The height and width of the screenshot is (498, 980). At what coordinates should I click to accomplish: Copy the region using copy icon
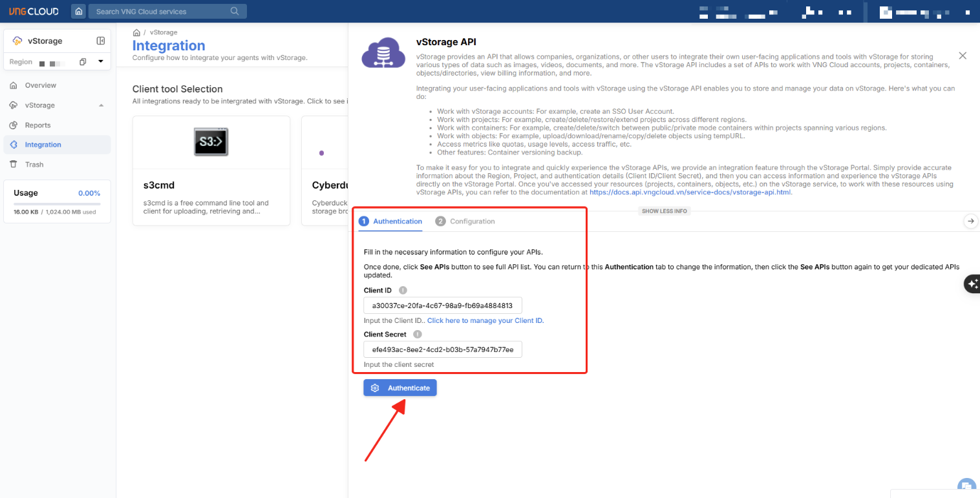(83, 62)
